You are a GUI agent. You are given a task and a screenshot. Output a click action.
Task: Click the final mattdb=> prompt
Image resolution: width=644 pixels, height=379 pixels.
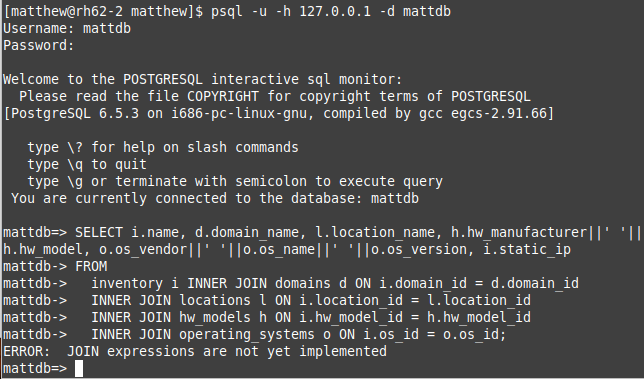pos(35,368)
